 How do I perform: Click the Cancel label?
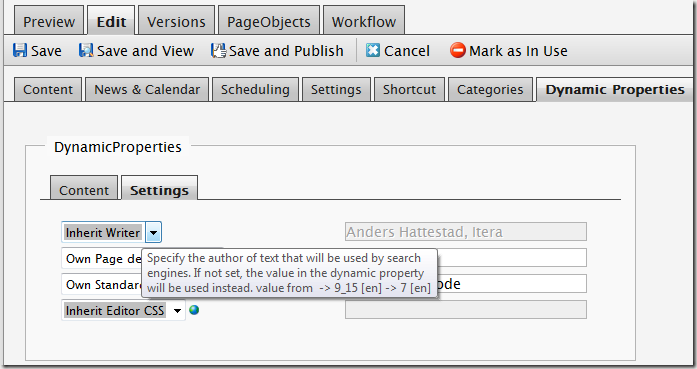407,51
